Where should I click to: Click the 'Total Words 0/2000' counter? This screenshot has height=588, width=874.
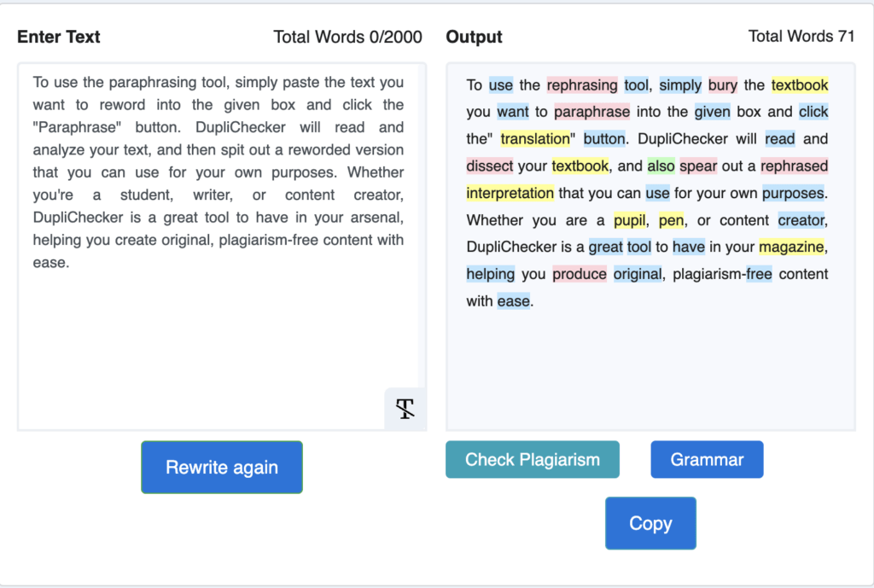click(347, 37)
